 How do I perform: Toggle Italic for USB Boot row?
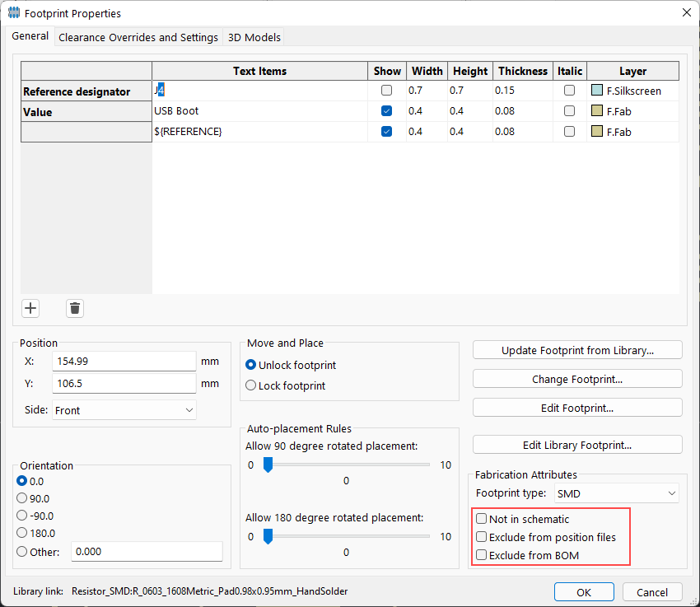[569, 110]
